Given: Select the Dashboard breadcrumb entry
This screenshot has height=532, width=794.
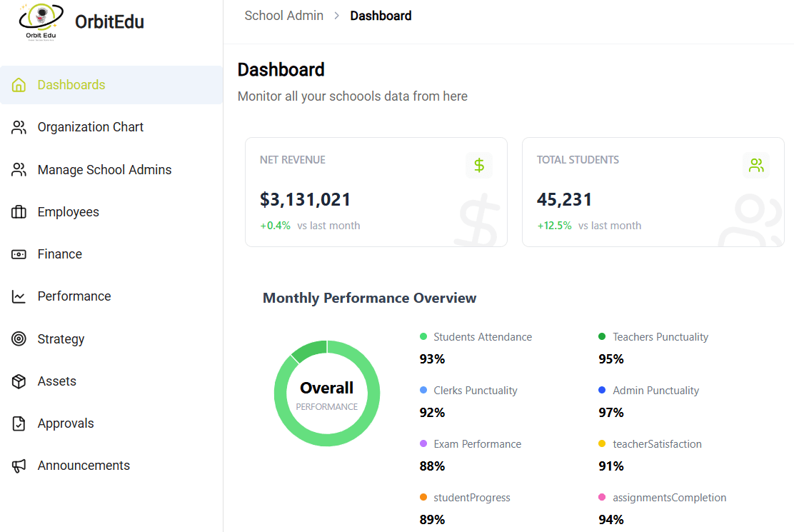Looking at the screenshot, I should pos(381,15).
